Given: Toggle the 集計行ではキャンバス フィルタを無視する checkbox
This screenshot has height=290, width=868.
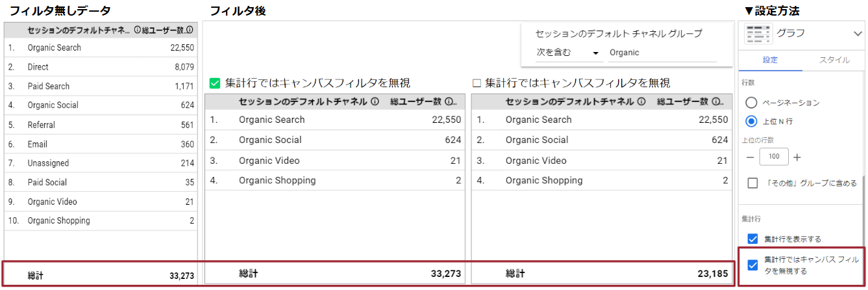Looking at the screenshot, I should 753,265.
